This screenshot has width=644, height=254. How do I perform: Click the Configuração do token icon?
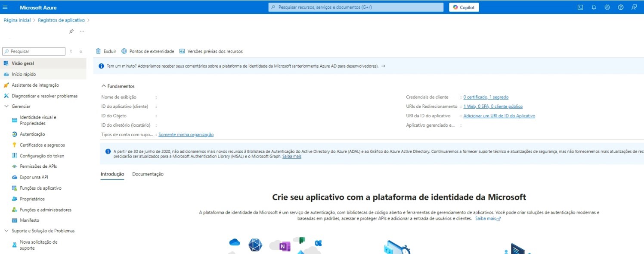[x=15, y=156]
